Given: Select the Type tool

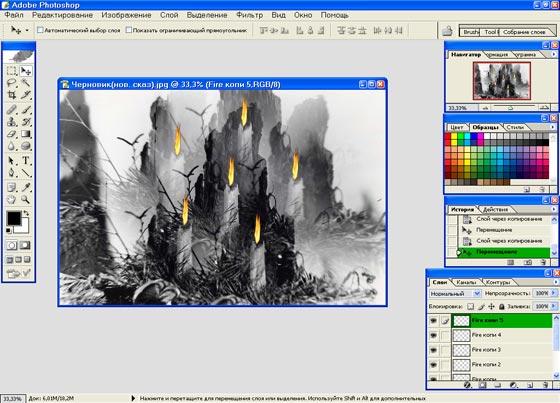Looking at the screenshot, I should click(26, 160).
